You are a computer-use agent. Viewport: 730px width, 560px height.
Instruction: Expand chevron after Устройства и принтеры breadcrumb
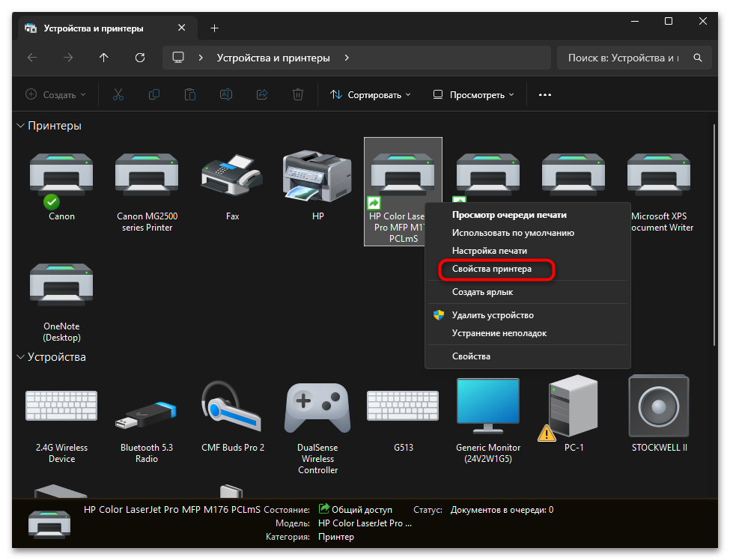[347, 58]
